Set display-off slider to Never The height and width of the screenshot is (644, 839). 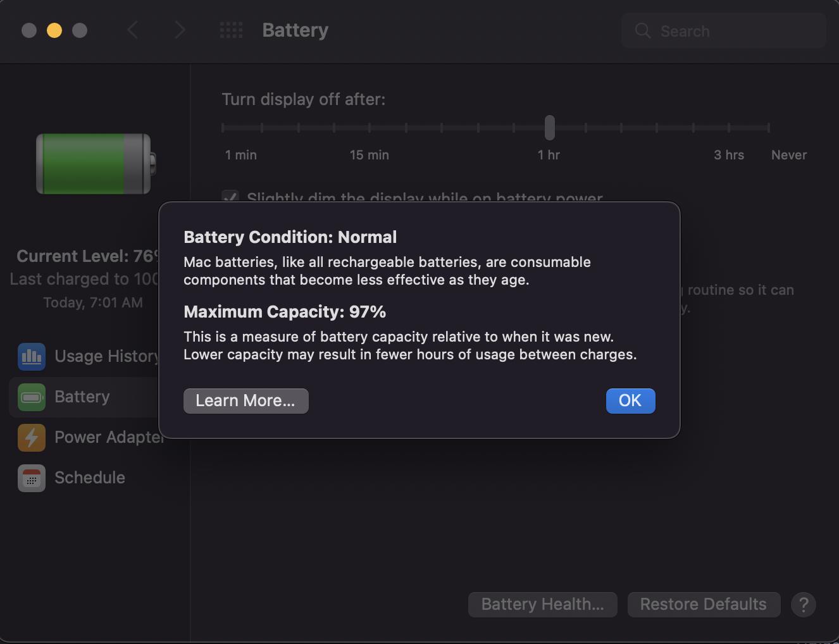769,128
